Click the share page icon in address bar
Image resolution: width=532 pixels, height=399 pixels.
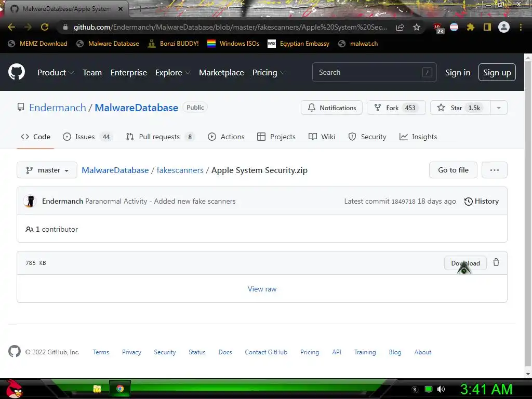click(x=400, y=27)
